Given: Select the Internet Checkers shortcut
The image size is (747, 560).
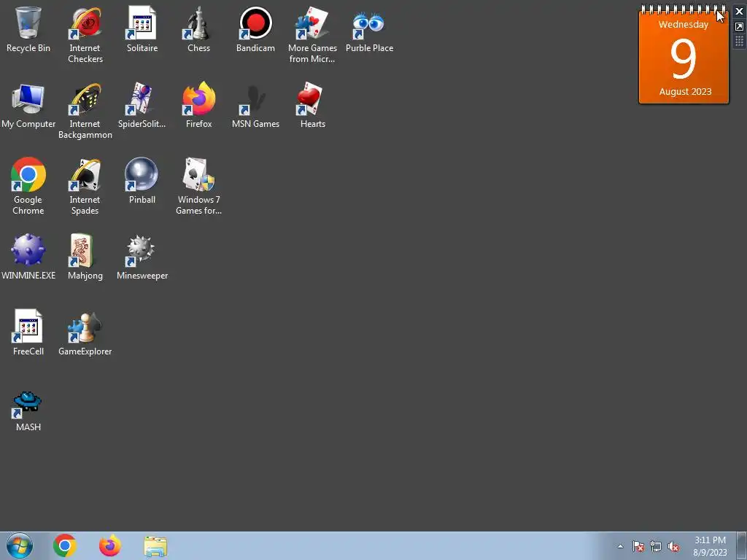Looking at the screenshot, I should point(85,35).
